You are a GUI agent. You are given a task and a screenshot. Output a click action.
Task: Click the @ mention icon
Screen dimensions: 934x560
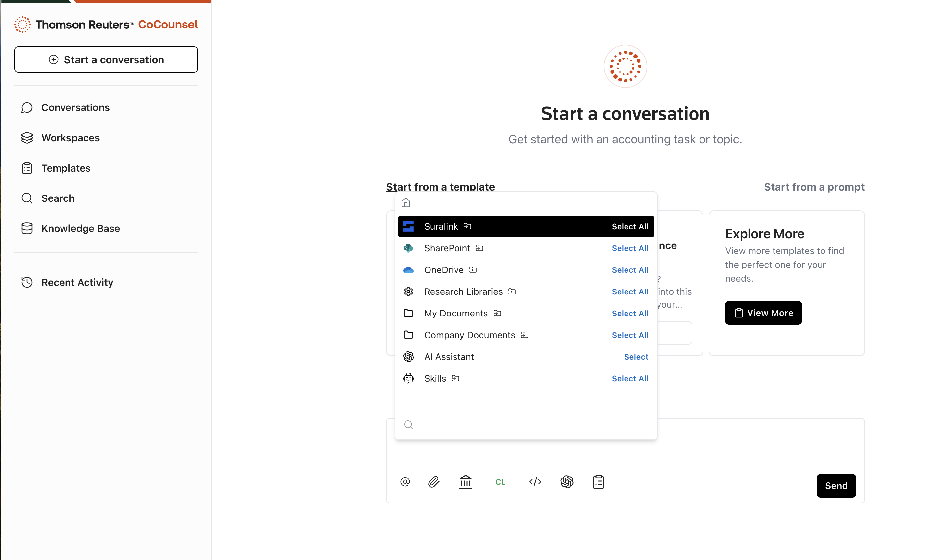(x=405, y=482)
